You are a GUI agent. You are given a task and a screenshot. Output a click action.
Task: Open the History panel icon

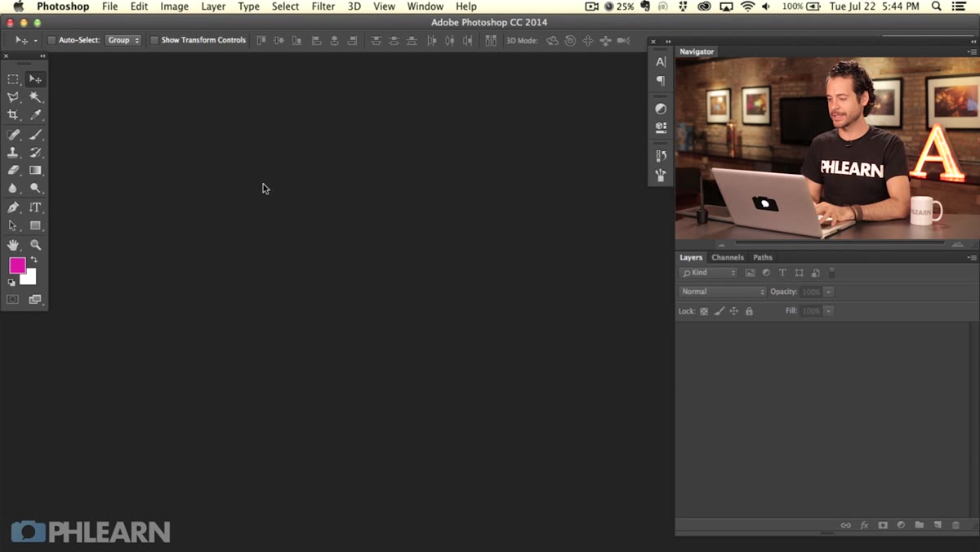661,156
